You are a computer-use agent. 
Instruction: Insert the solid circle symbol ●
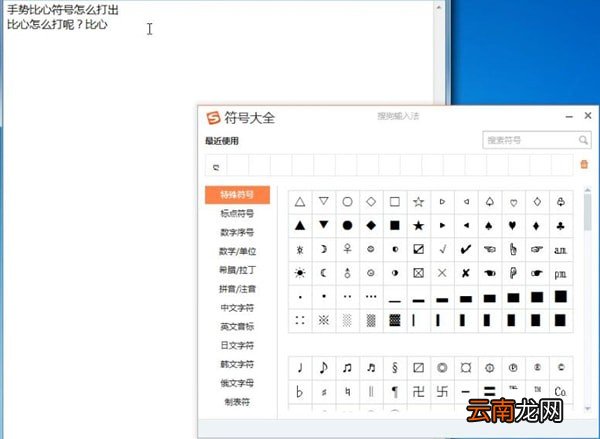(x=347, y=225)
